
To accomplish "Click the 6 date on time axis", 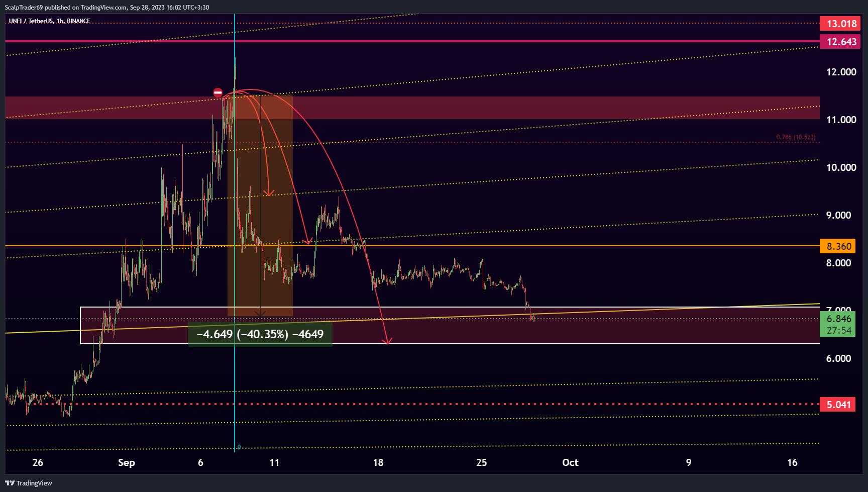I will coord(200,462).
